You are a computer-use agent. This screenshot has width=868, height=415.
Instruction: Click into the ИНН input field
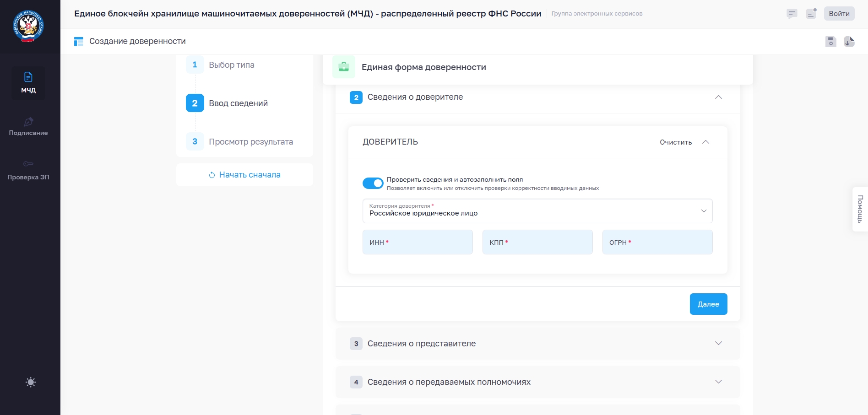pyautogui.click(x=418, y=243)
